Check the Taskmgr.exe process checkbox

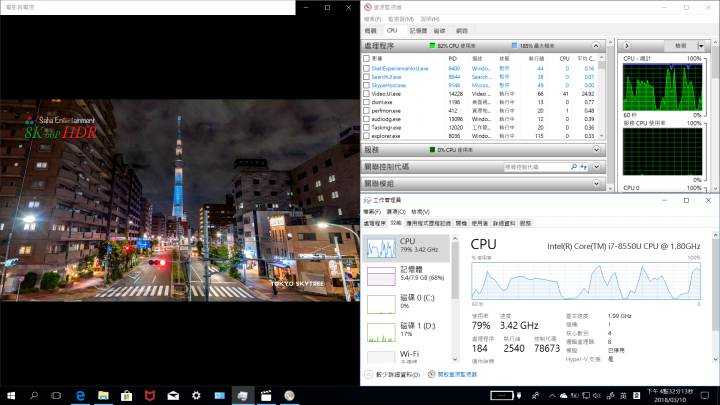[366, 128]
